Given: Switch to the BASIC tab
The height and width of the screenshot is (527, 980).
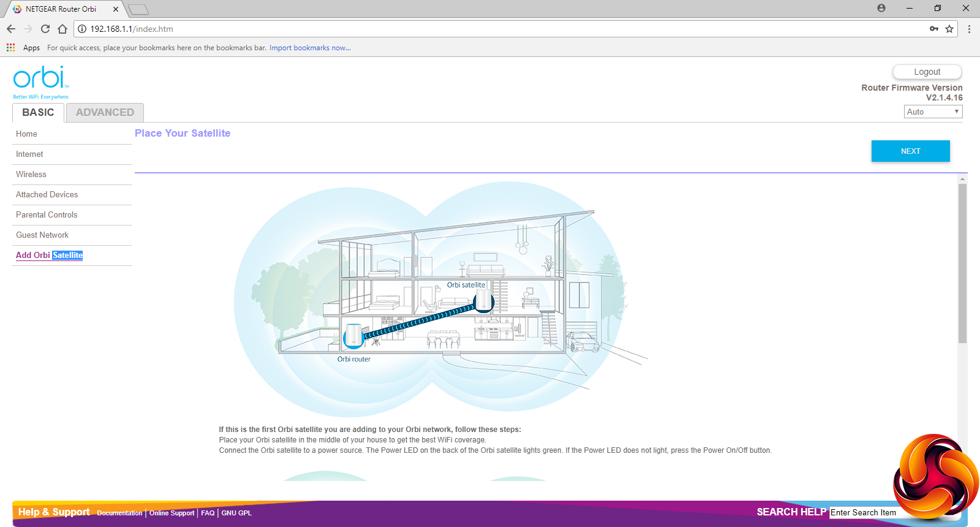Looking at the screenshot, I should (x=38, y=112).
